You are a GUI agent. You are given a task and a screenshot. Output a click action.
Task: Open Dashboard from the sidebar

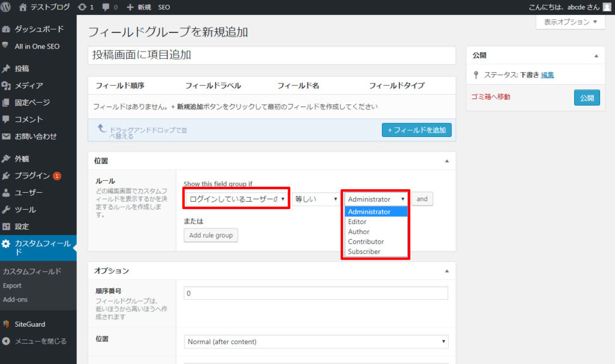[x=38, y=29]
